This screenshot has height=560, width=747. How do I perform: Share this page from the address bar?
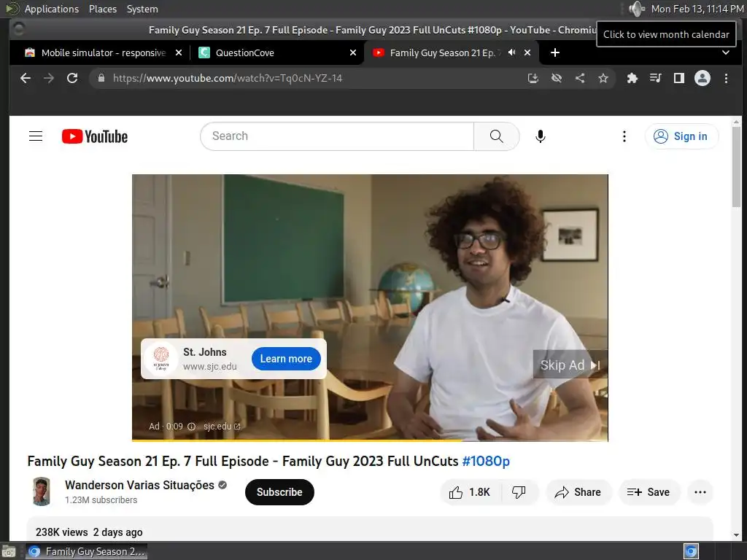(x=580, y=78)
